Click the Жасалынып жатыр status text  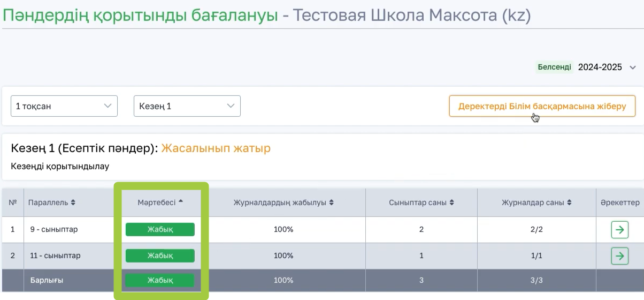point(216,148)
